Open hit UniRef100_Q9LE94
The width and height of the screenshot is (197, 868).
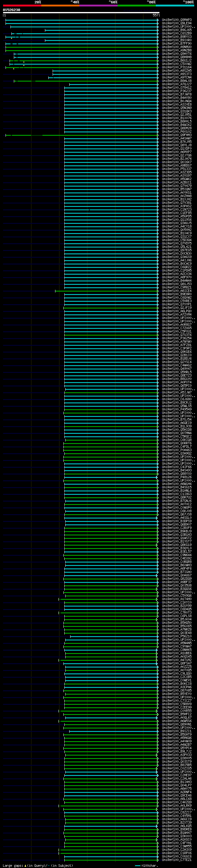click(176, 23)
